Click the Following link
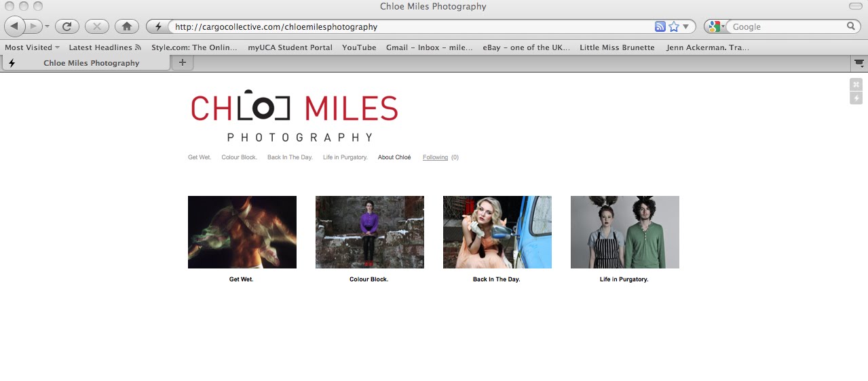Screen dimensions: 868x381 [435, 157]
